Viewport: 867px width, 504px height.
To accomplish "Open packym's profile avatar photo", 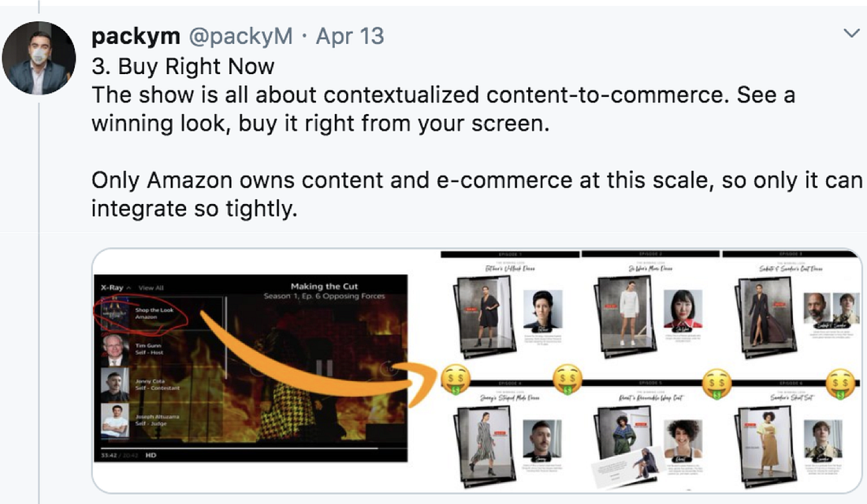I will [x=39, y=58].
